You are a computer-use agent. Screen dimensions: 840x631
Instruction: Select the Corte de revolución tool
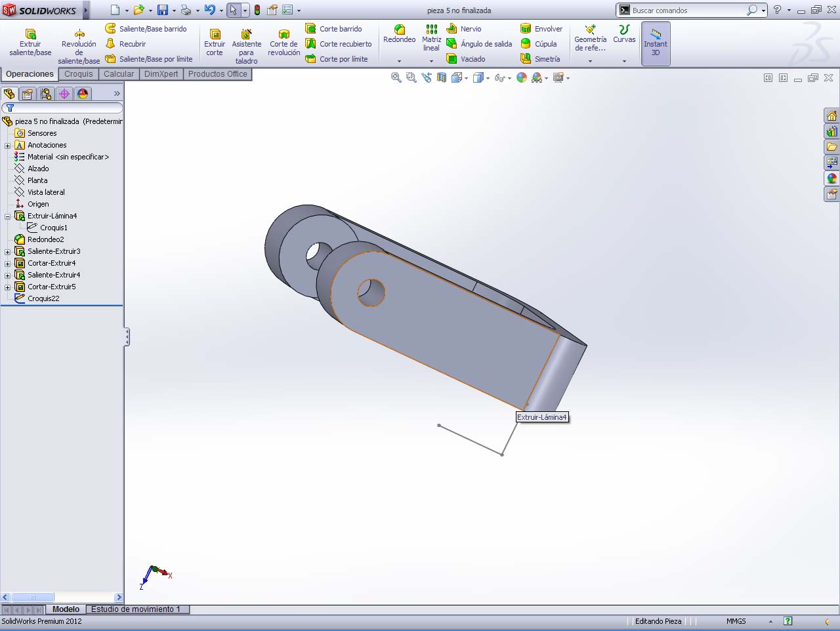[284, 43]
